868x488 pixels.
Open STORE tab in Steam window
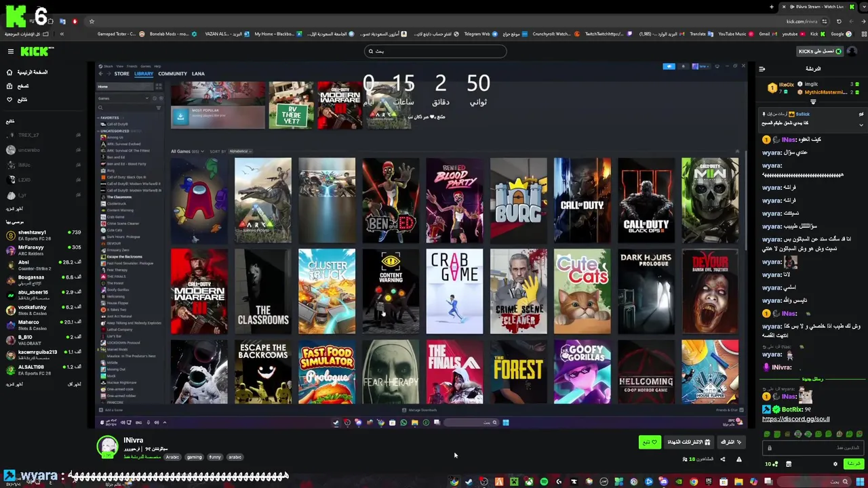(x=122, y=74)
